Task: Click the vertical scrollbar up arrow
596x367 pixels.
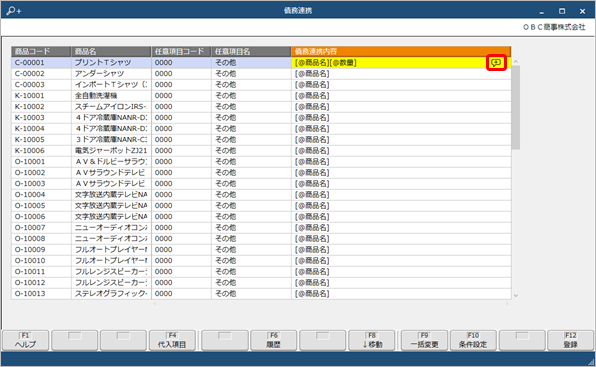Action: click(516, 62)
